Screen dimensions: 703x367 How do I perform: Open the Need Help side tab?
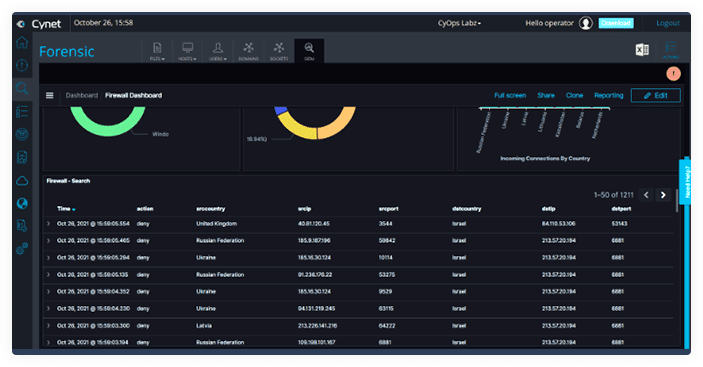point(685,181)
